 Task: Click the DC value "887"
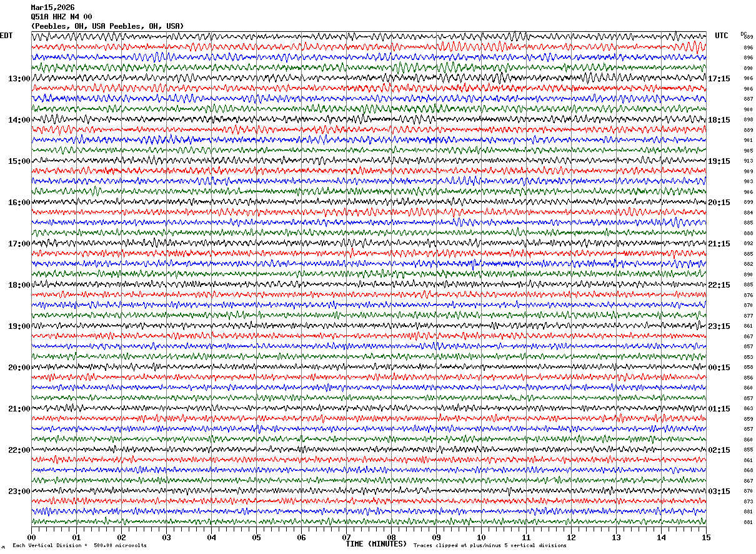(748, 99)
